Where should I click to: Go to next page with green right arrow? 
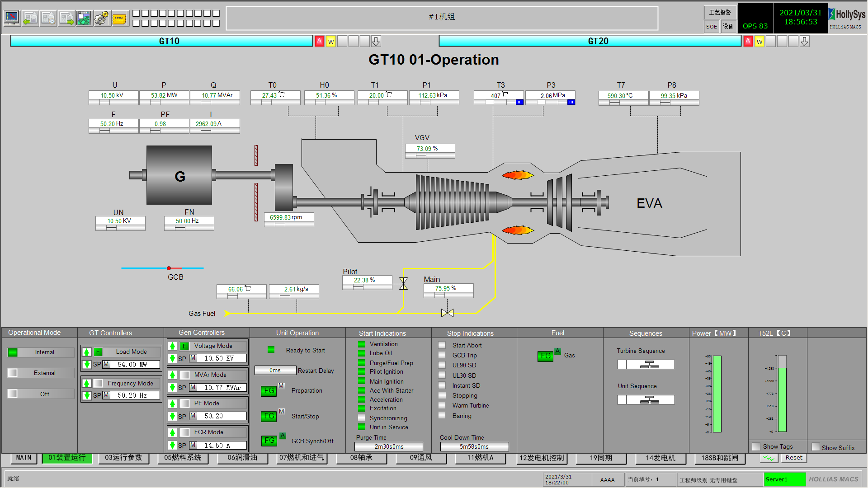click(x=66, y=18)
